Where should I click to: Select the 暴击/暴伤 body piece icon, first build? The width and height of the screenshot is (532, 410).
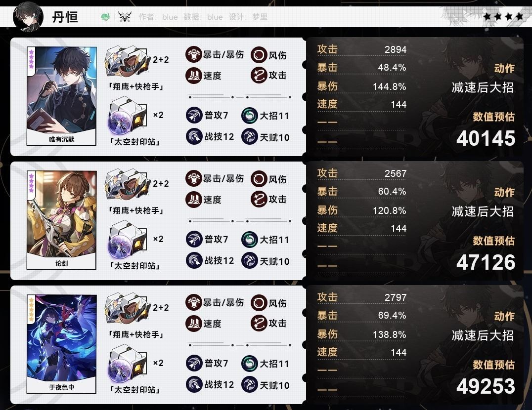194,54
